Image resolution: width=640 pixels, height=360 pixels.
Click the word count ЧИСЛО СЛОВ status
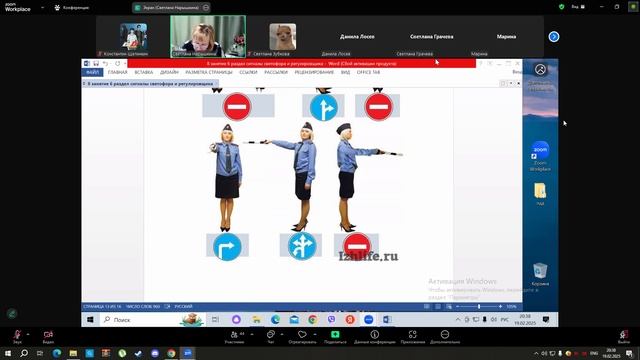point(143,307)
